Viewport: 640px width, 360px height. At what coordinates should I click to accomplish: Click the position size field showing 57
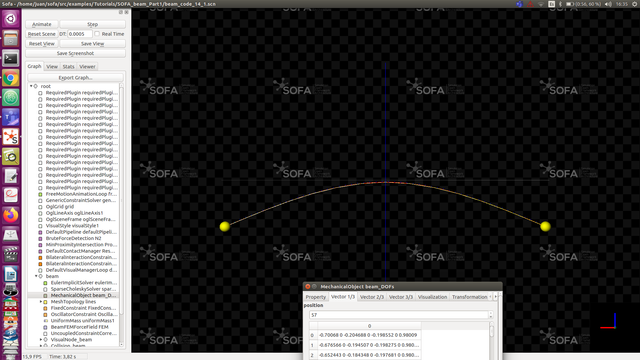click(399, 315)
